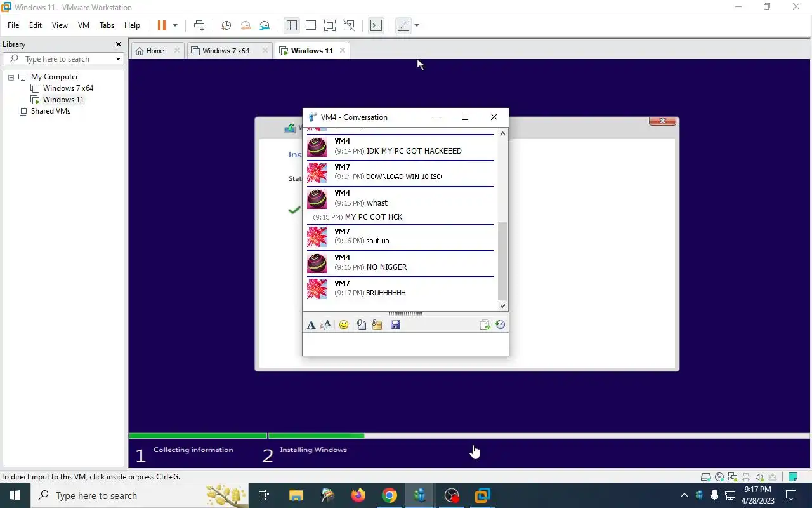The height and width of the screenshot is (508, 812).
Task: Open the power options dropdown beside pause
Action: (x=175, y=25)
